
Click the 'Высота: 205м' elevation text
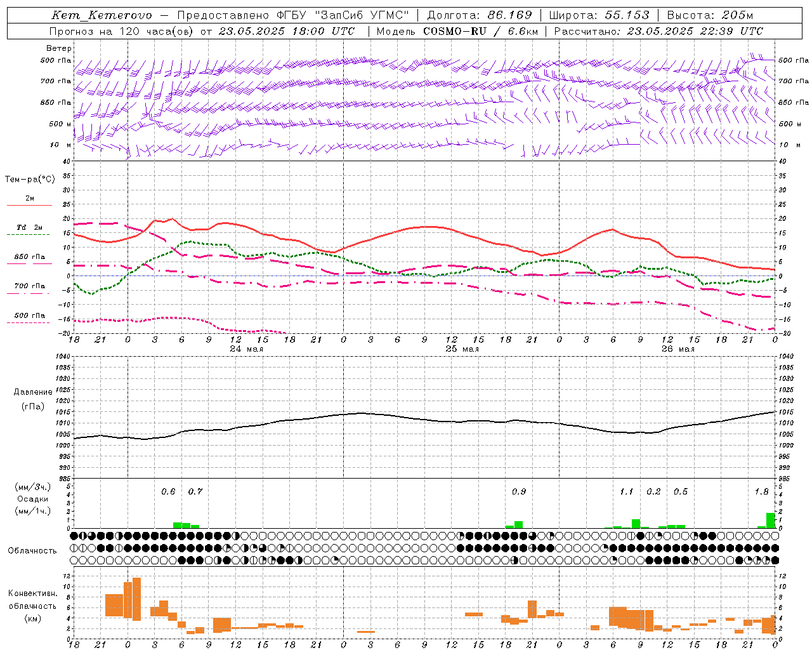[x=710, y=15]
